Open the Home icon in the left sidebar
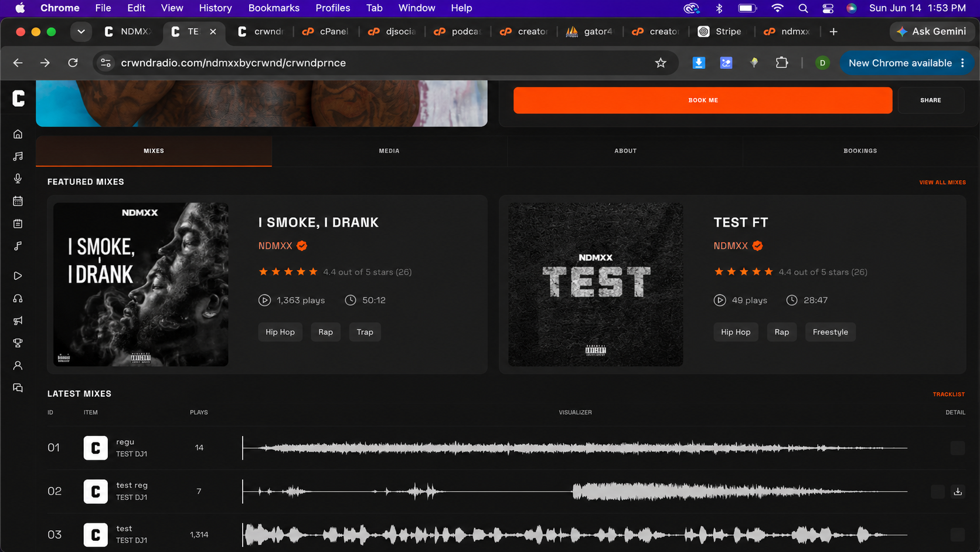The width and height of the screenshot is (980, 552). click(18, 134)
